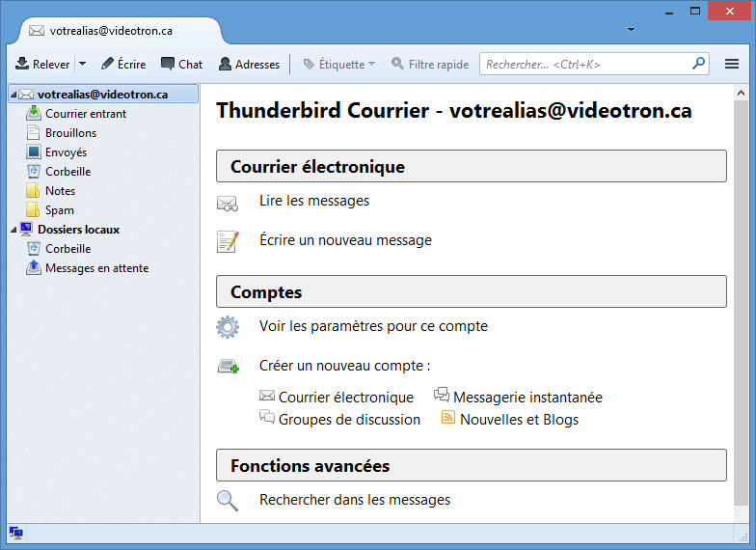Open the Étiquette tag dropdown
This screenshot has width=756, height=550.
click(339, 64)
